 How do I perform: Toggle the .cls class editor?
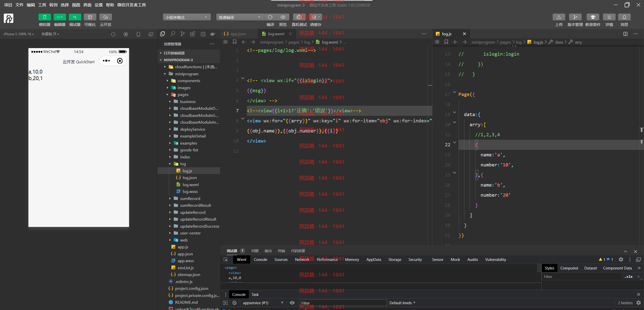point(628,277)
